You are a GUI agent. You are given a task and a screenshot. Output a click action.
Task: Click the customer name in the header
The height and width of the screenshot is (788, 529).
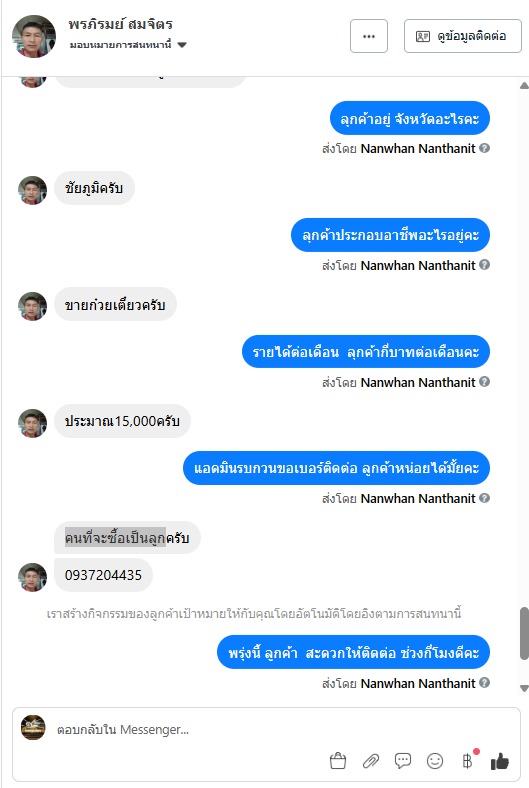pos(121,24)
